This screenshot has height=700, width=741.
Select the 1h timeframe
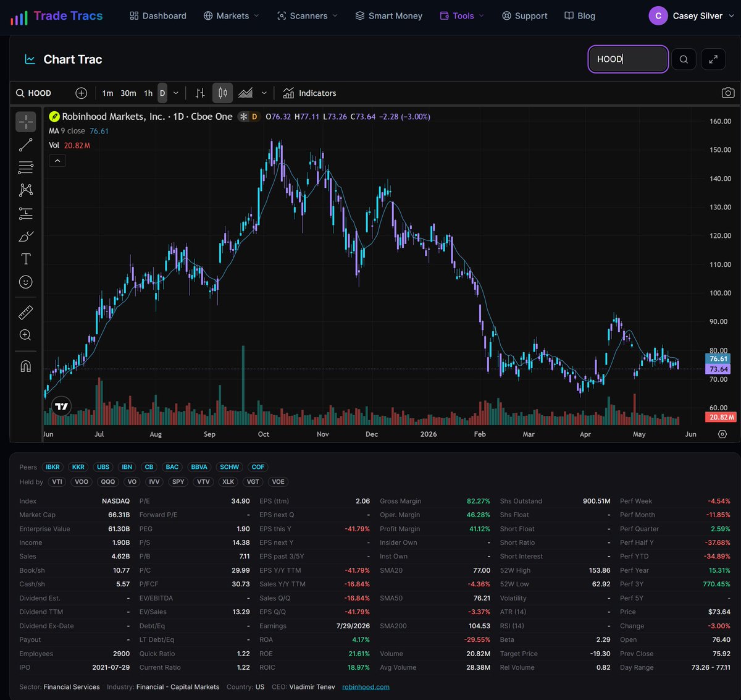pyautogui.click(x=148, y=93)
